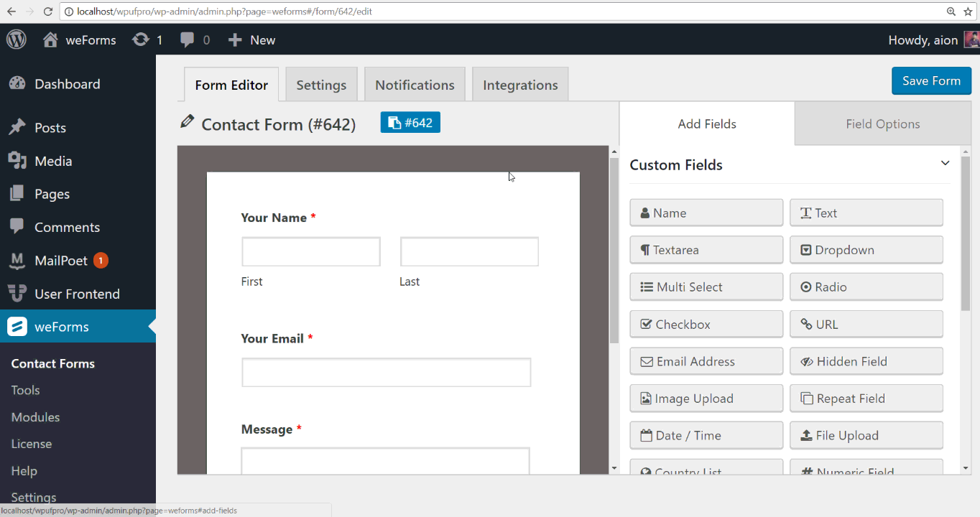980x517 pixels.
Task: Switch to the Notifications tab
Action: click(x=415, y=85)
